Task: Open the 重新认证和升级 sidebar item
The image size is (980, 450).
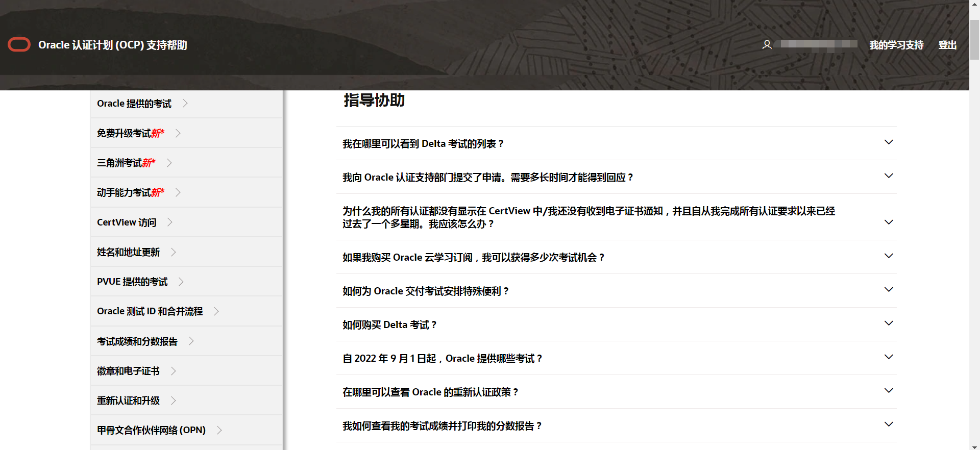Action: [186, 401]
